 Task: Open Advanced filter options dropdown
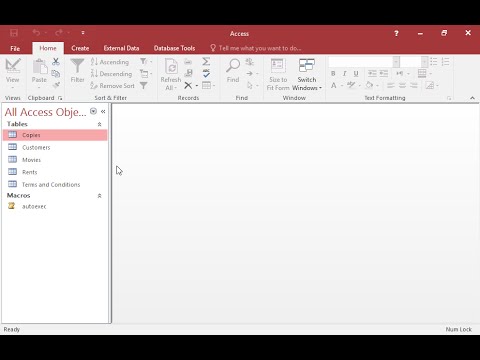click(x=146, y=74)
